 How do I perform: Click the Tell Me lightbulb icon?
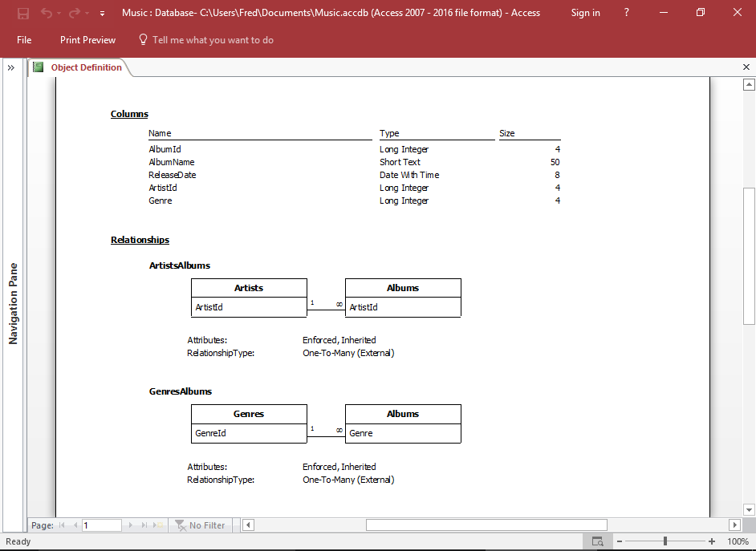click(x=142, y=39)
